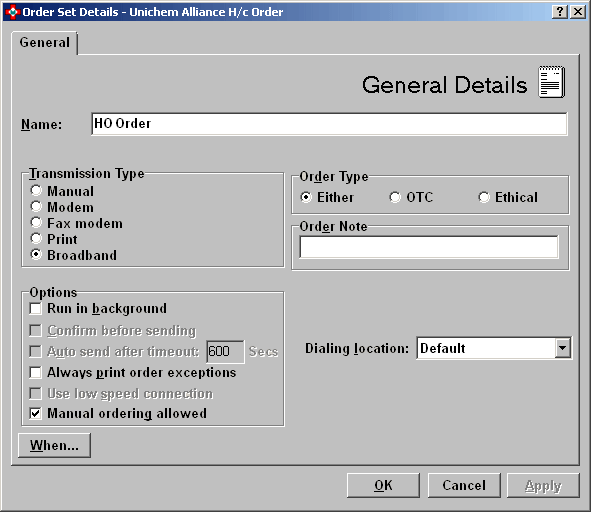Click the app icon in the title bar
The height and width of the screenshot is (512, 591).
pos(12,12)
